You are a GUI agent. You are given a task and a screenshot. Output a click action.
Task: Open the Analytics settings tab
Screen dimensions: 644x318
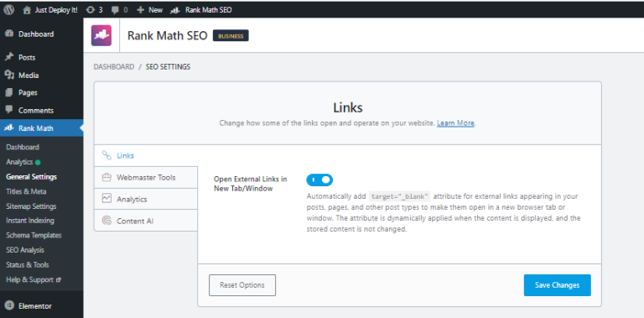(146, 199)
